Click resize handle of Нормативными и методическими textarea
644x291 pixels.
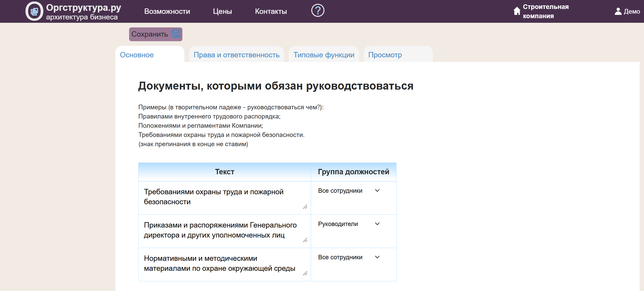[305, 273]
